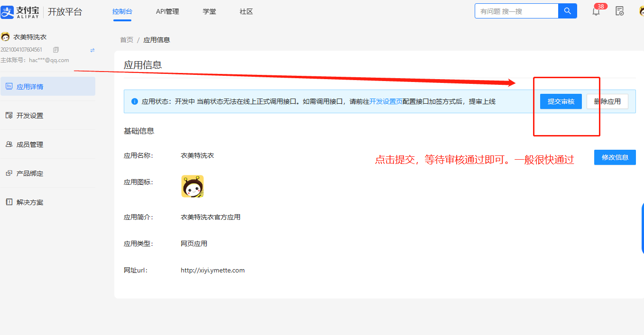
Task: Open the API管理 menu
Action: tap(167, 11)
